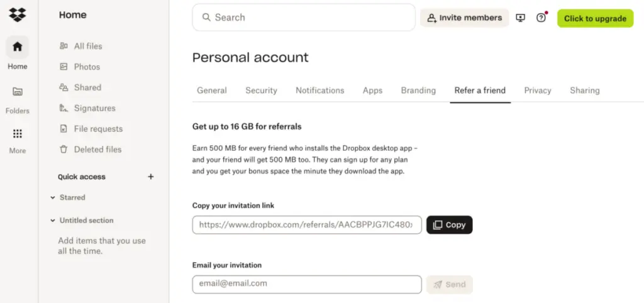Viewport: 644px width, 303px height.
Task: Click the green Click to upgrade button
Action: pos(595,18)
